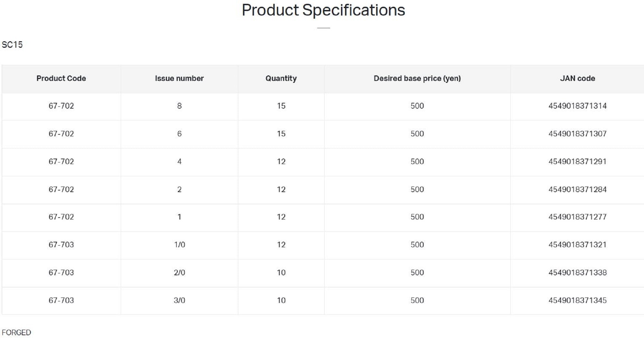Click JAN code 4549018371345
This screenshot has width=644, height=341.
(x=577, y=300)
